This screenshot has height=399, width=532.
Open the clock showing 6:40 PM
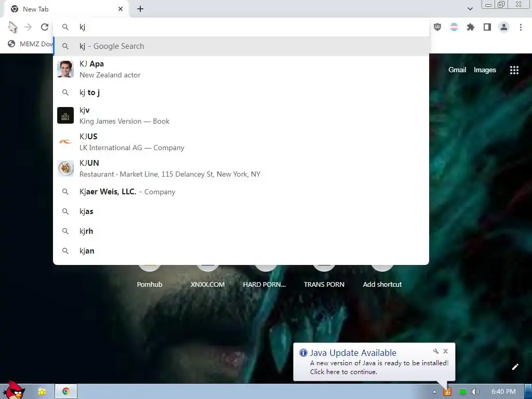(503, 392)
